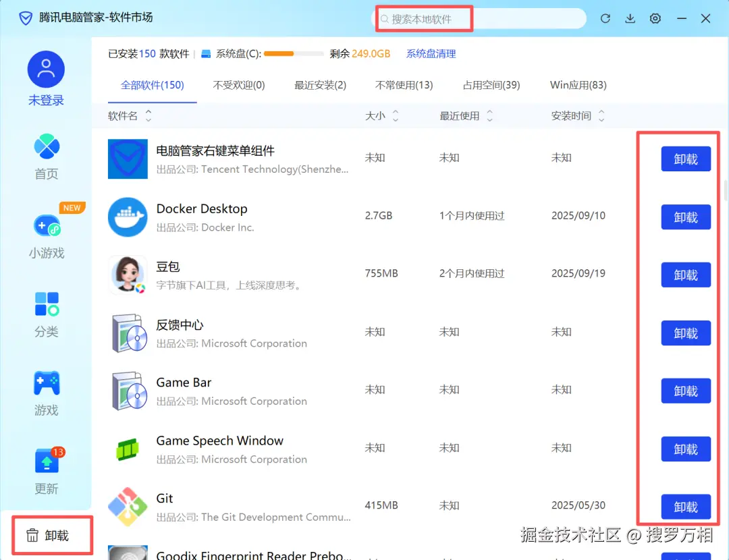Uninstall Git
729x560 pixels.
point(686,507)
